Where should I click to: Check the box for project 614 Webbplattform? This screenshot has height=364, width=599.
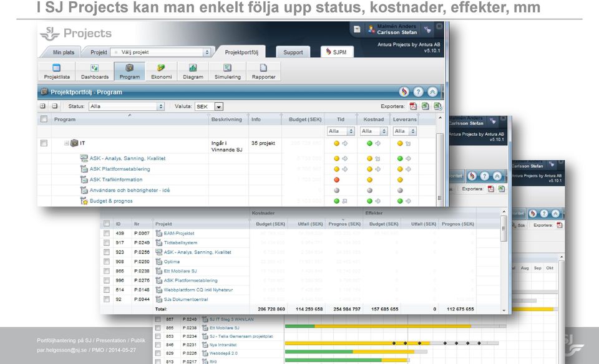(107, 290)
